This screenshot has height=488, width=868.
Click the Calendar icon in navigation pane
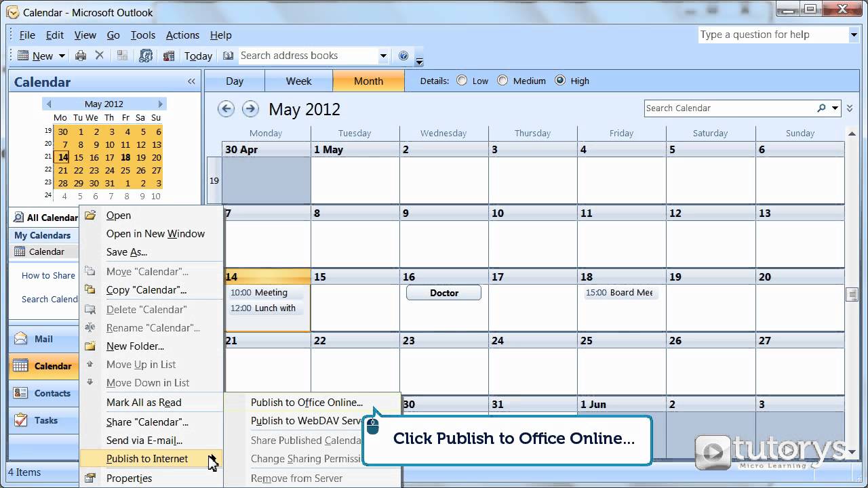tap(21, 365)
